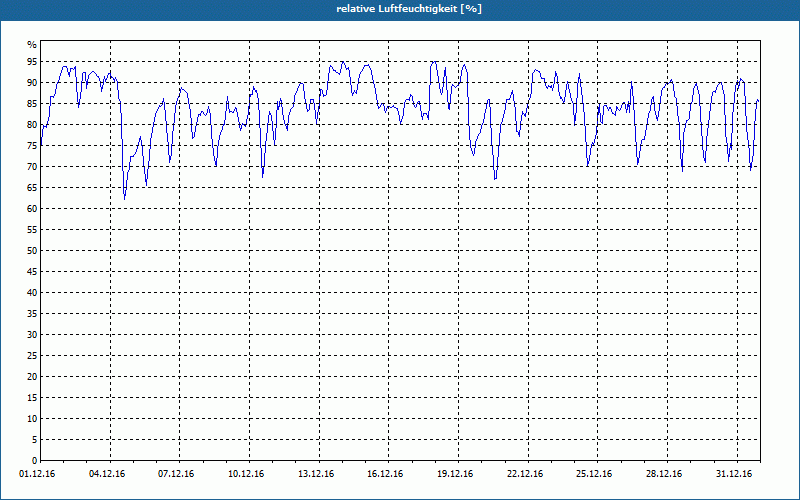Click the y-axis value 75

[x=32, y=146]
